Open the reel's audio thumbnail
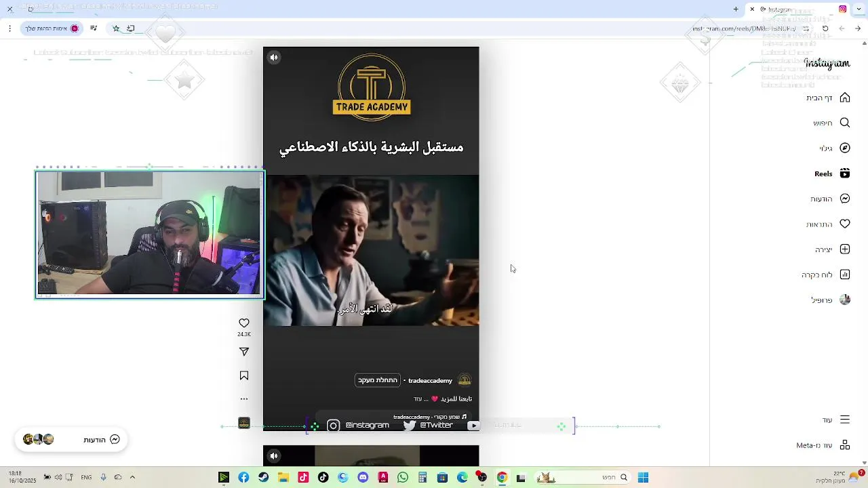Screen dimensions: 868x488 tap(244, 423)
